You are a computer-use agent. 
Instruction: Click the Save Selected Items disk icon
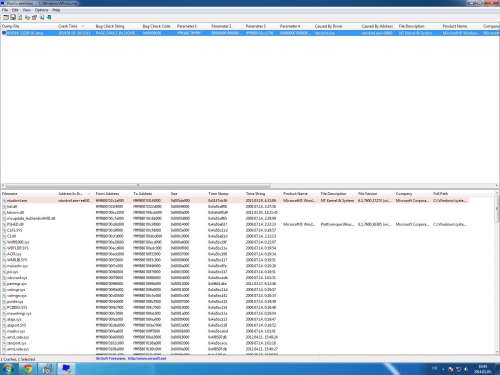pyautogui.click(x=13, y=17)
